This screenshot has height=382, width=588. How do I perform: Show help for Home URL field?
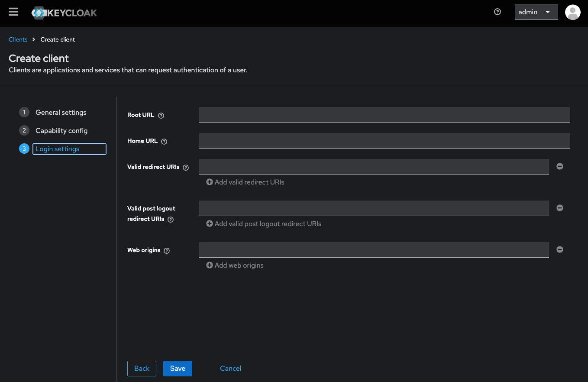pos(164,142)
